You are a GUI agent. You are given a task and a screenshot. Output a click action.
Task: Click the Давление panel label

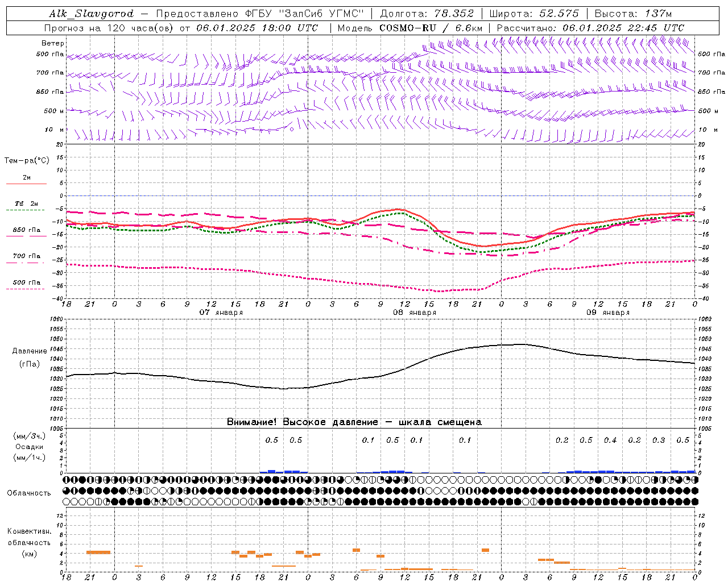click(30, 351)
